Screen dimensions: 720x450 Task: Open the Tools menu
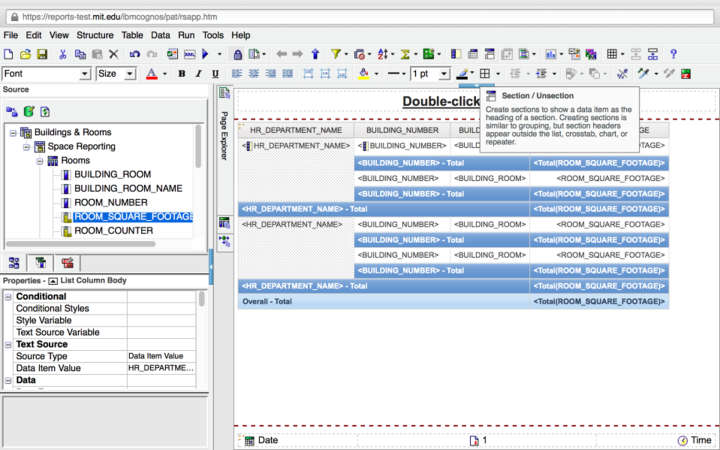coord(213,35)
